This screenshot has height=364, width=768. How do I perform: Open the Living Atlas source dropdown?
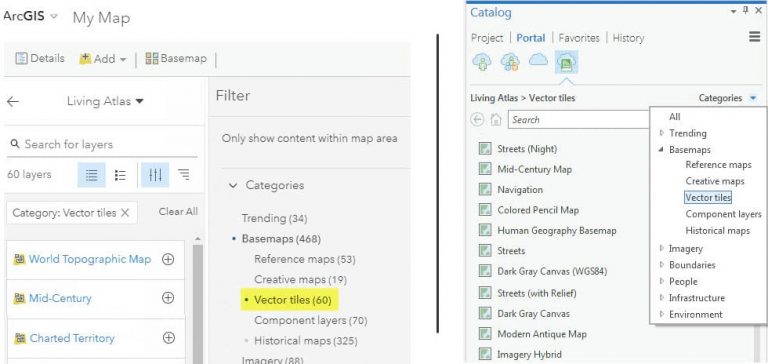pyautogui.click(x=105, y=101)
